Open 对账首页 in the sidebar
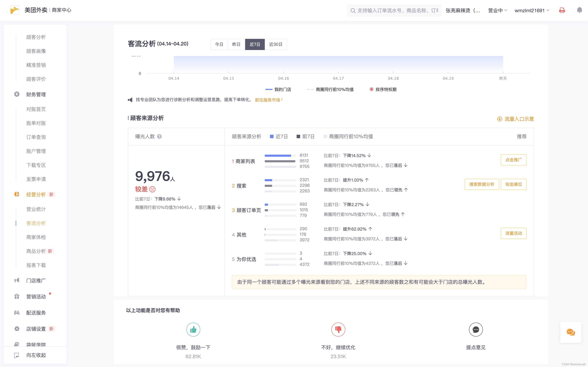The image size is (588, 367). coord(36,109)
